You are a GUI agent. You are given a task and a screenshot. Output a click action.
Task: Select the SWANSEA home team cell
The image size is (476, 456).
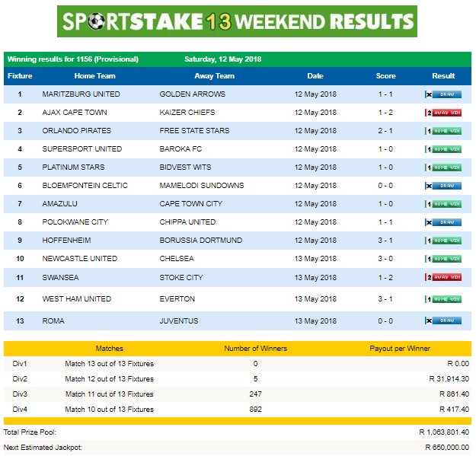tap(60, 278)
